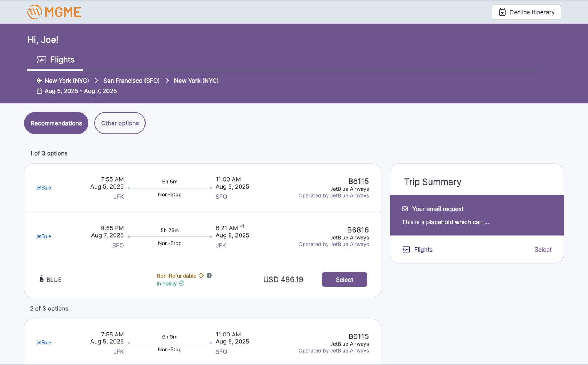Click 'In Policy' label
This screenshot has height=365, width=588.
click(x=167, y=283)
